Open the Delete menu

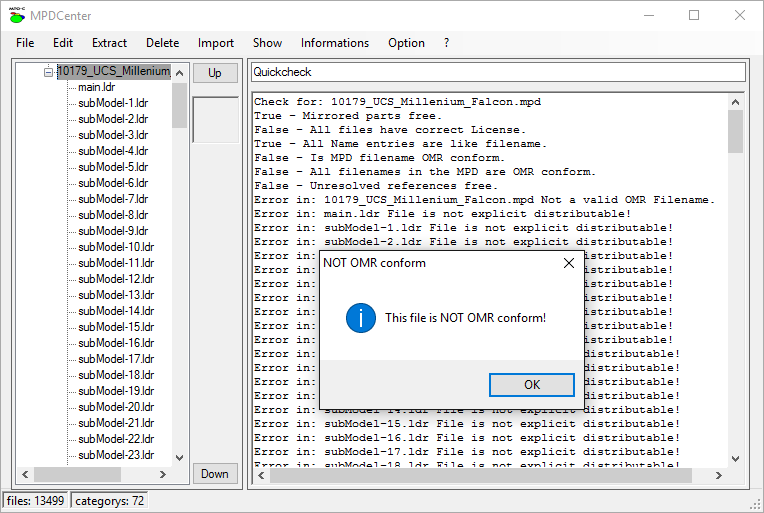pyautogui.click(x=162, y=43)
